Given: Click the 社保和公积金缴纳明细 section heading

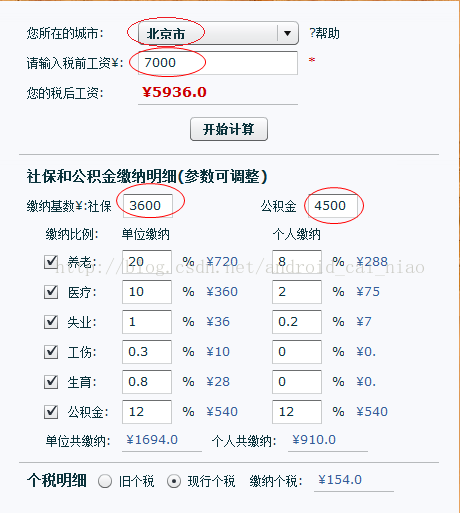Looking at the screenshot, I should coord(147,176).
